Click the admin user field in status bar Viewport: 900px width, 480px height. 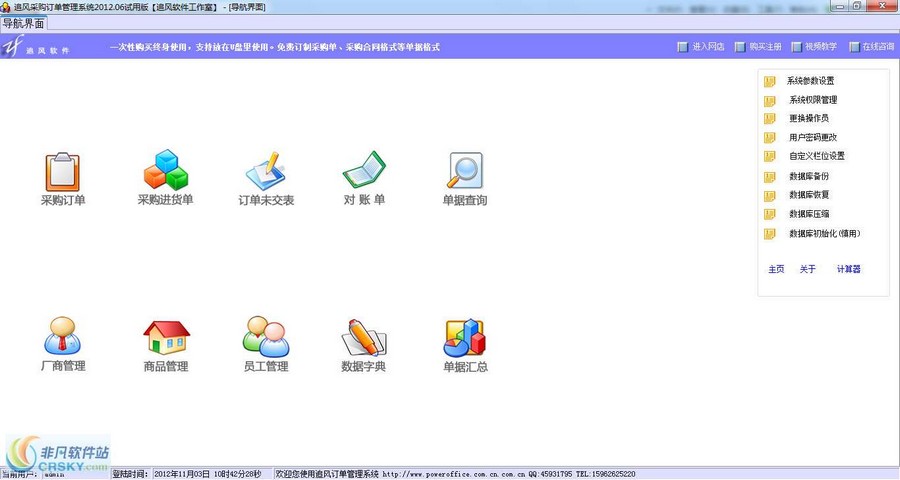76,474
